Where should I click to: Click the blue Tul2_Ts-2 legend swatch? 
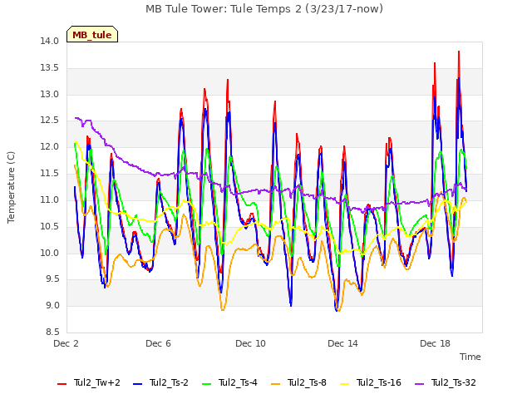coord(138,384)
